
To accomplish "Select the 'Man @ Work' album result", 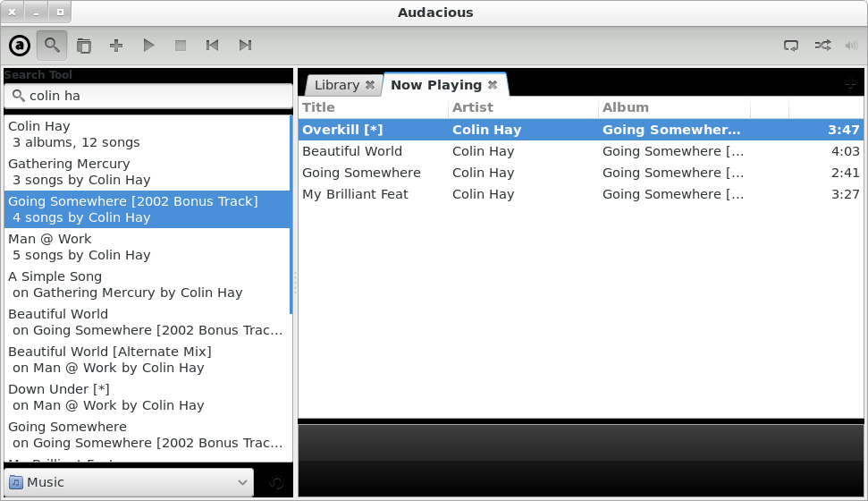I will click(147, 247).
